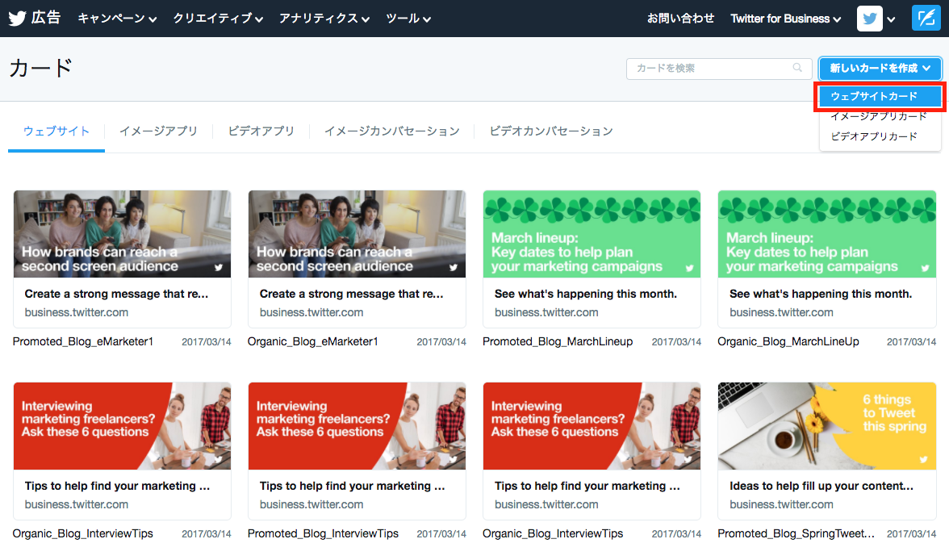The height and width of the screenshot is (560, 949).
Task: Open the アナリティクス dropdown menu
Action: (324, 19)
